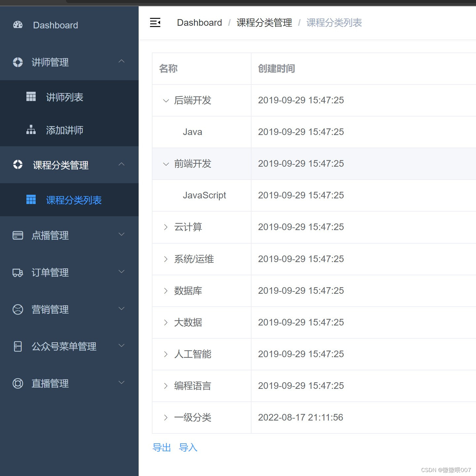Expand the 编程语言 tree row
This screenshot has height=476, width=476.
pyautogui.click(x=166, y=386)
